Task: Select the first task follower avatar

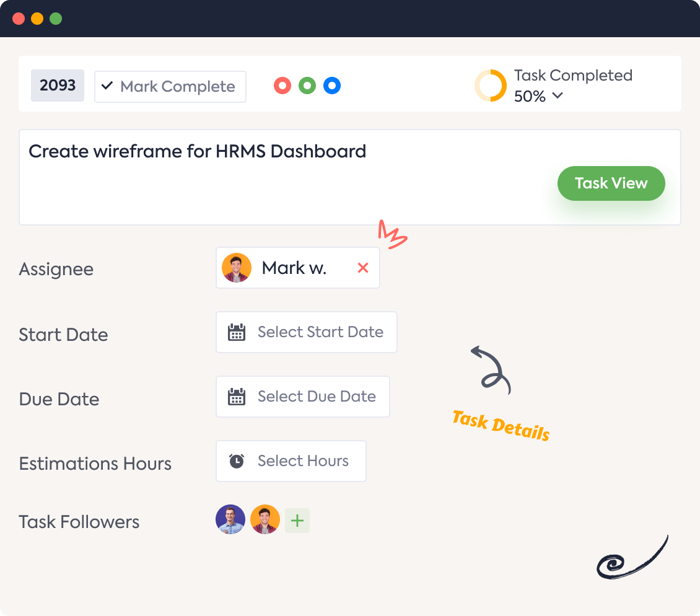Action: [230, 519]
